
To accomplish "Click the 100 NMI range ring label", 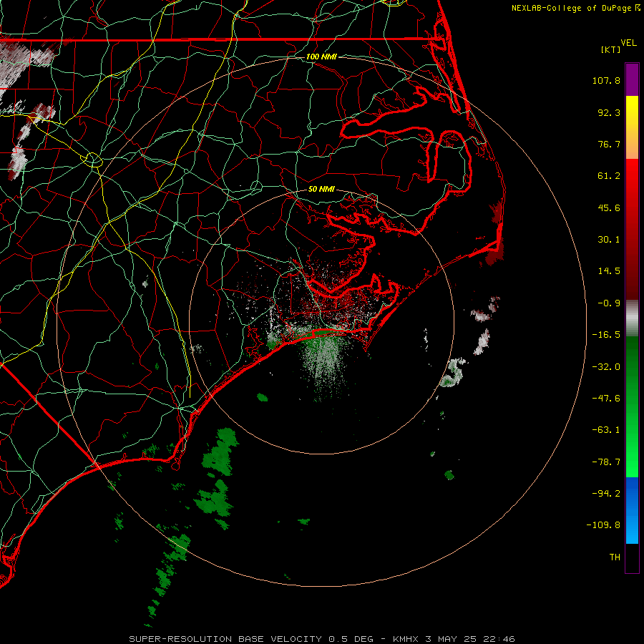I will (321, 57).
